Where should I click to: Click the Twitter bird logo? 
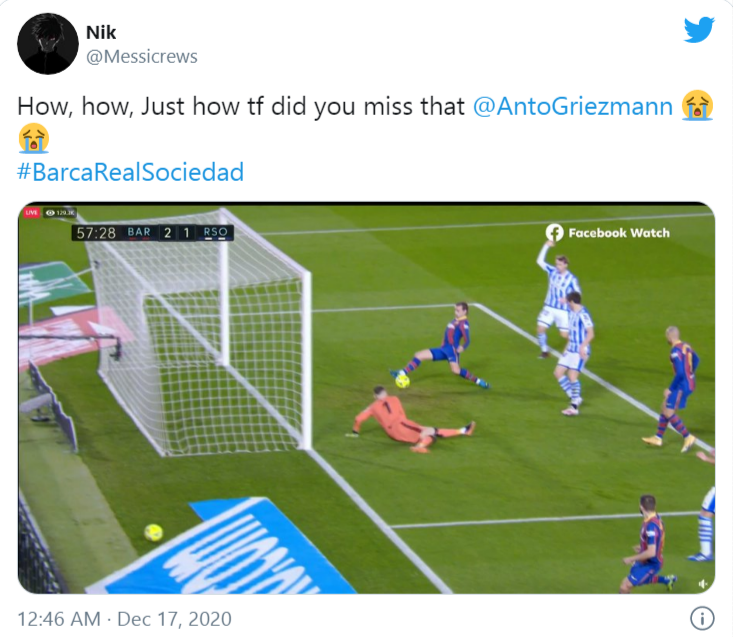tap(699, 30)
